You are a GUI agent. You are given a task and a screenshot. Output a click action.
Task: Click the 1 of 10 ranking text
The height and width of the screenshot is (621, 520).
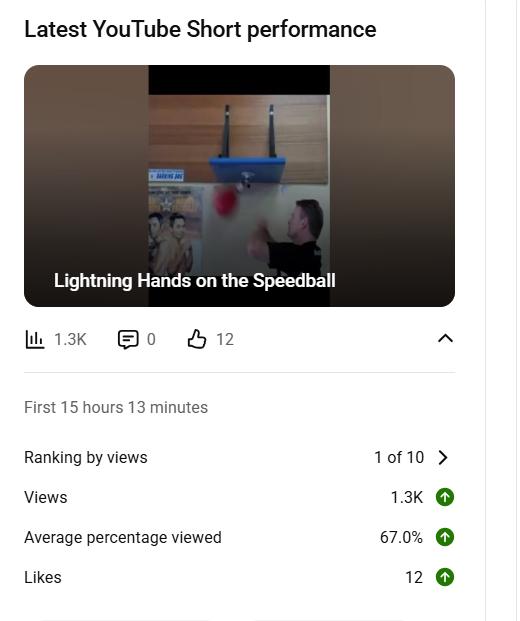point(399,457)
